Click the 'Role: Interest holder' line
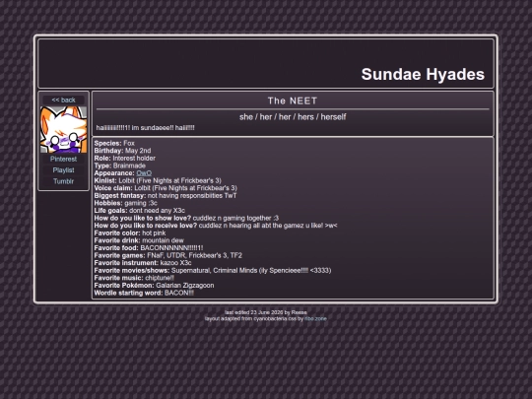 click(124, 158)
